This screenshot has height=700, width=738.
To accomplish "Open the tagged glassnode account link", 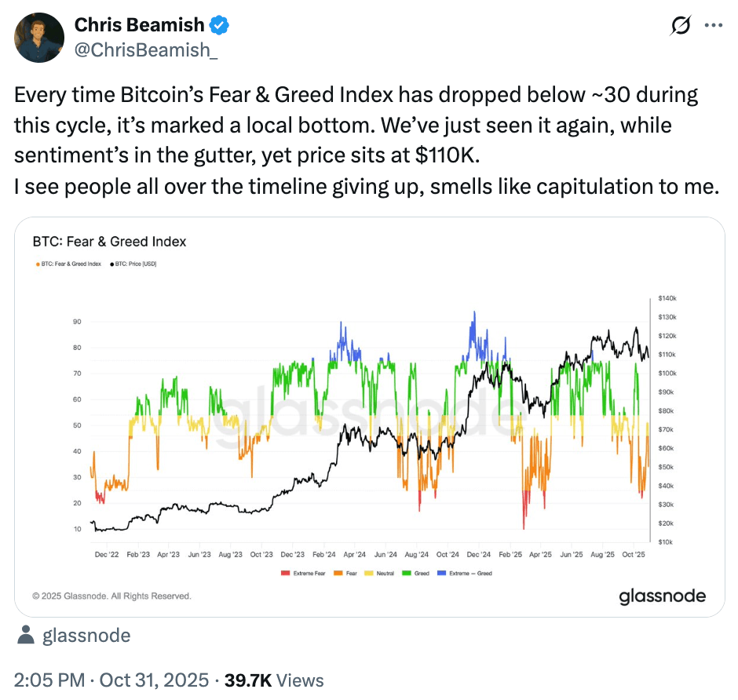I will tap(86, 636).
